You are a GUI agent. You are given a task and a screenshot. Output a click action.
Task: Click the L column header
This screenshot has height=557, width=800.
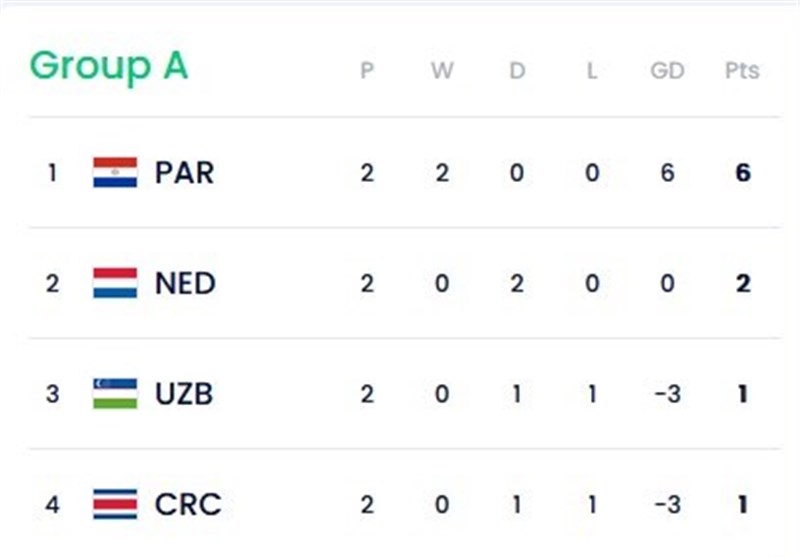pyautogui.click(x=592, y=71)
